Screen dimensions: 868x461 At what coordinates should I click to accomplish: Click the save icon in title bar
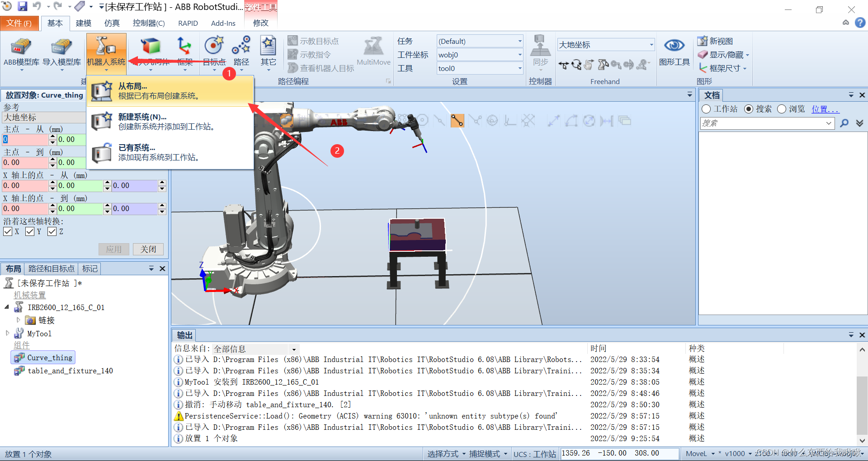[22, 6]
